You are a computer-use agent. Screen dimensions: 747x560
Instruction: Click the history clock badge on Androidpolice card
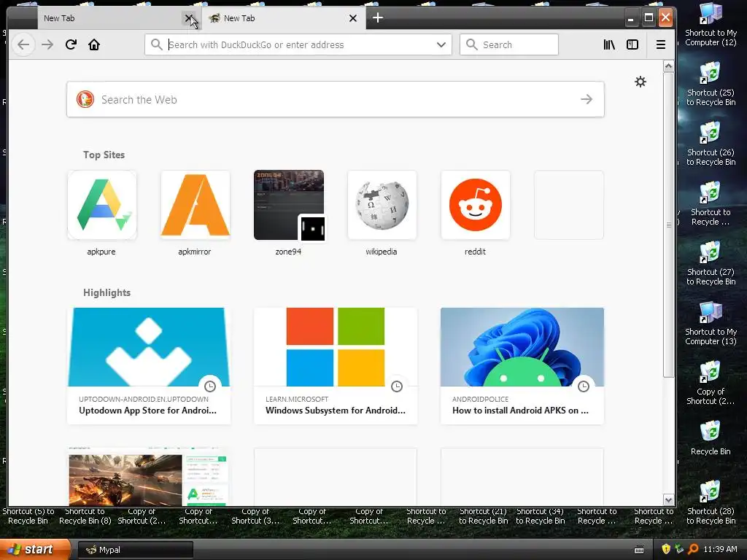tap(584, 386)
